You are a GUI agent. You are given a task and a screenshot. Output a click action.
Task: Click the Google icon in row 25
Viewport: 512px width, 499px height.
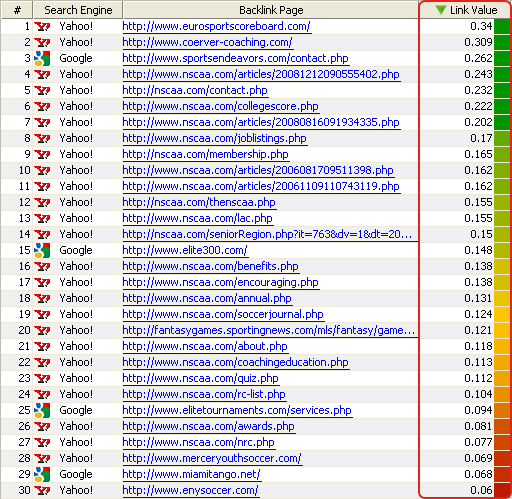click(42, 410)
